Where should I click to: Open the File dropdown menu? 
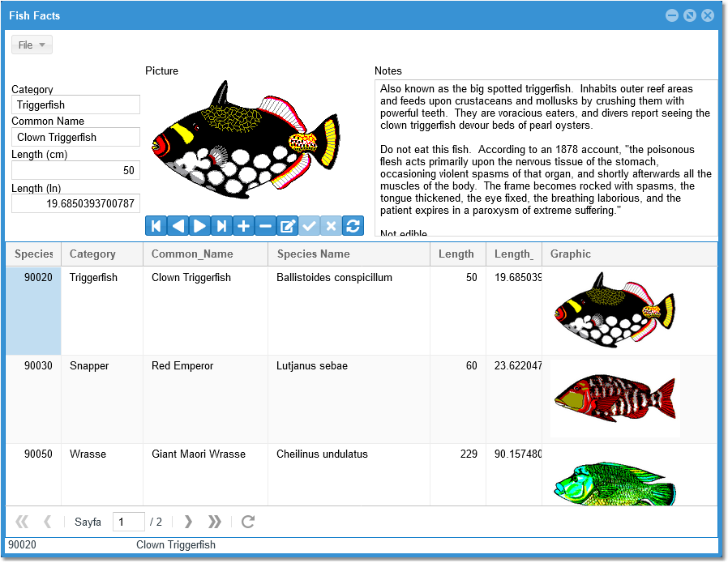[x=32, y=45]
